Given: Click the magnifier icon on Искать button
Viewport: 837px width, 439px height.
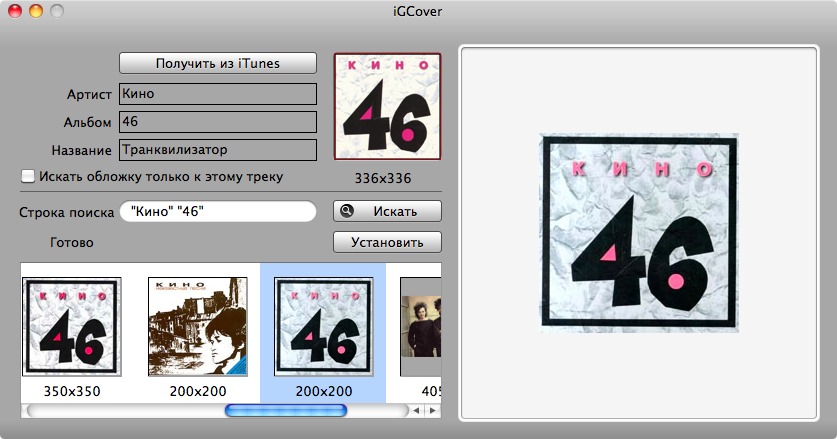Looking at the screenshot, I should click(x=347, y=211).
